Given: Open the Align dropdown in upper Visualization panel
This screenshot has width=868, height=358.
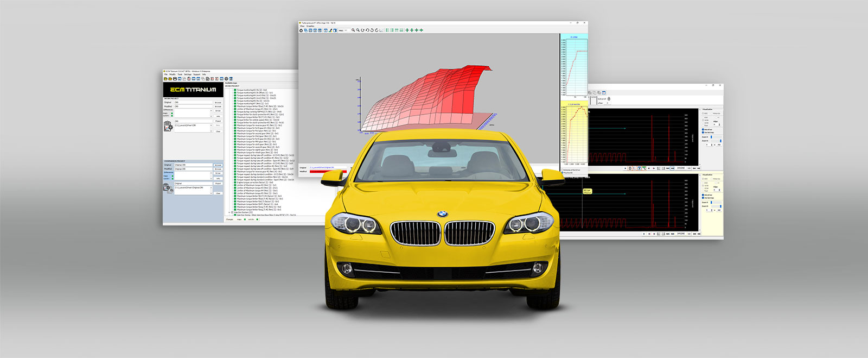Looking at the screenshot, I should (x=716, y=124).
